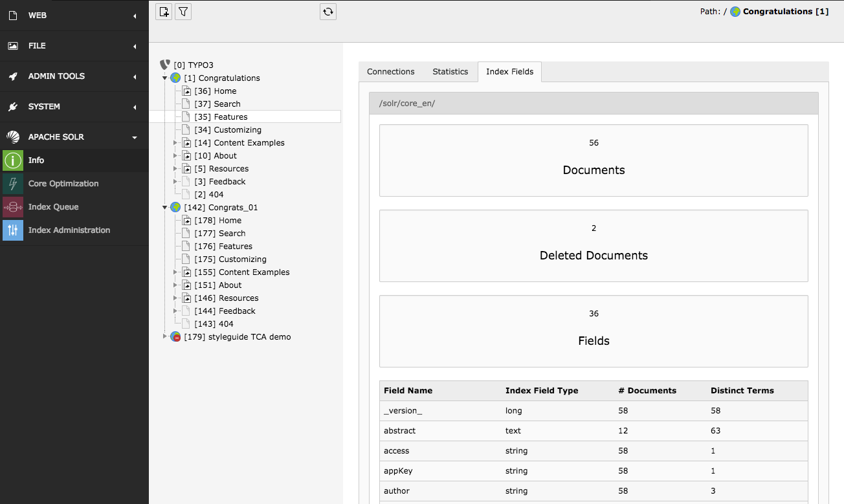Click the filter icon above page tree
844x504 pixels.
click(183, 12)
